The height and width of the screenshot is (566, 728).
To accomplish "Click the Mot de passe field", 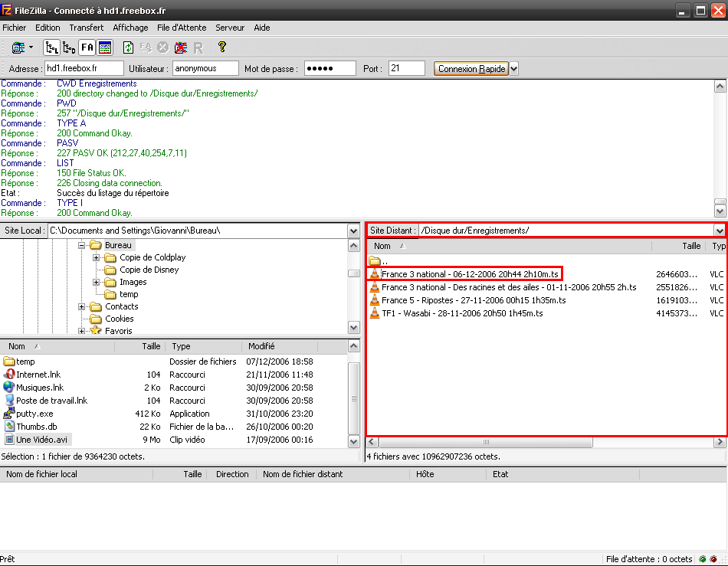I will (x=330, y=68).
